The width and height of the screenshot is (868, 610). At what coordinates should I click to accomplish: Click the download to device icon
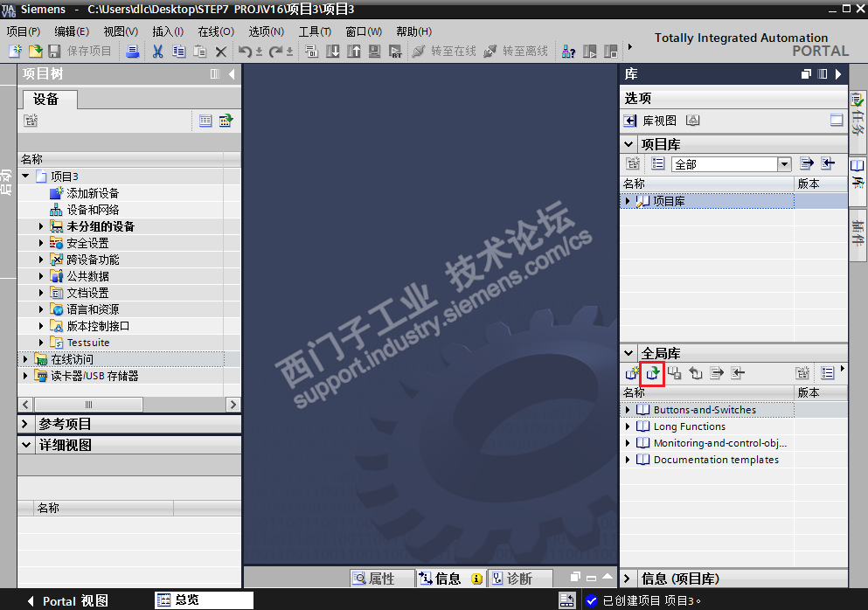(x=333, y=52)
